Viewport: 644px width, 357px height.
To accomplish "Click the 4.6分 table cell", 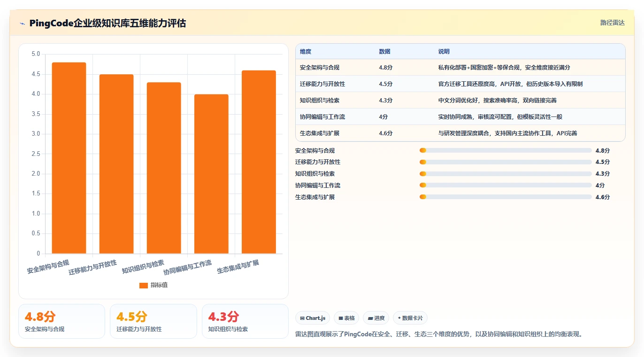I will point(386,133).
